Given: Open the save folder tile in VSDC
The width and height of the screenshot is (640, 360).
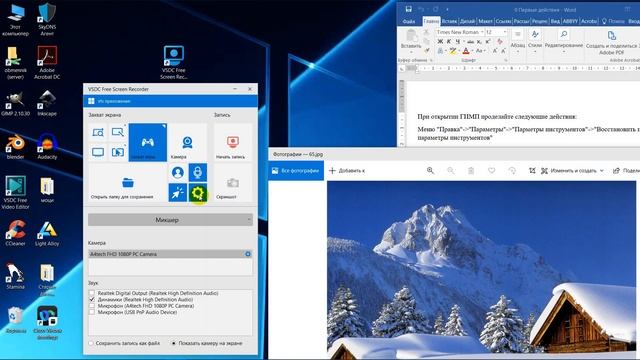Looking at the screenshot, I should (127, 183).
